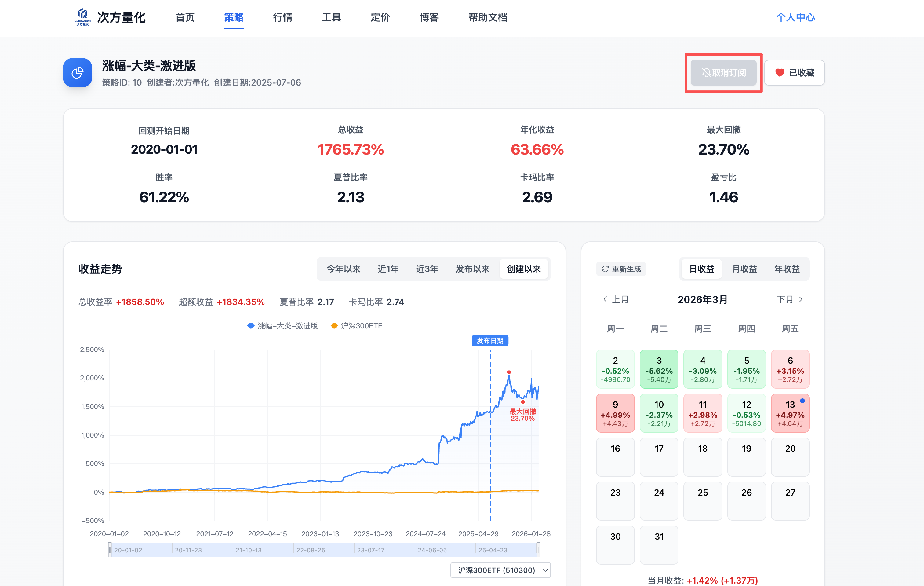This screenshot has height=586, width=924.
Task: Toggle 沪深300ETF legend series visibility
Action: [356, 326]
